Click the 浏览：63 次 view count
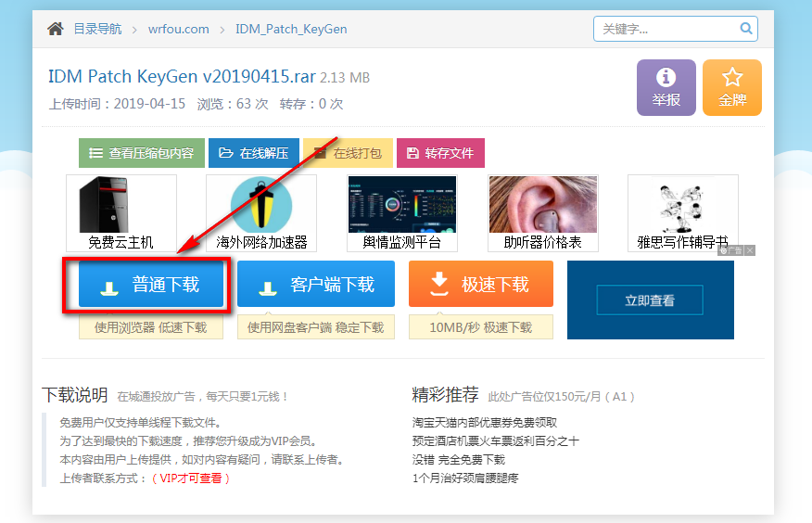The image size is (812, 523). [233, 104]
